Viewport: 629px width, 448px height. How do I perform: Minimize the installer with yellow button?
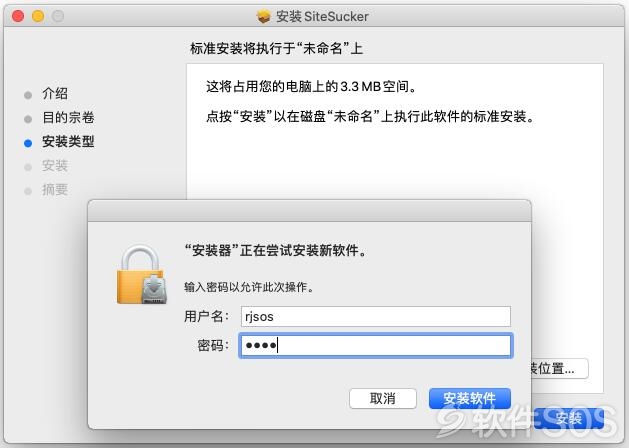(x=38, y=16)
